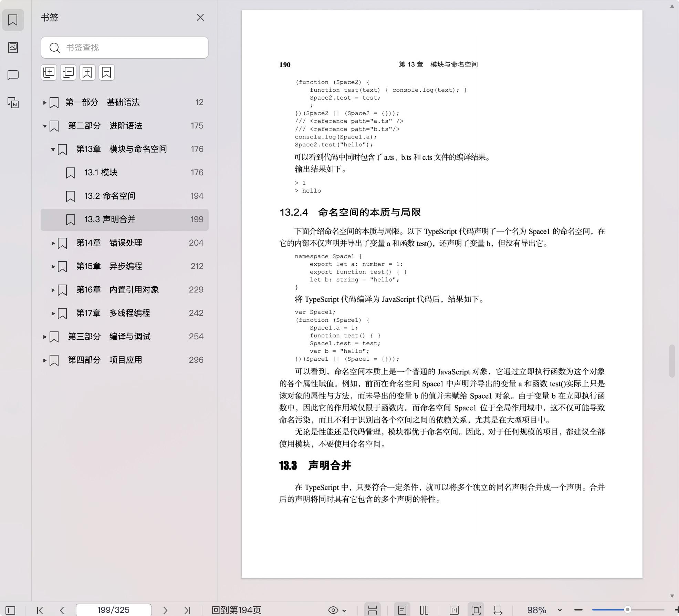Click scrollbar up arrow

point(672,6)
